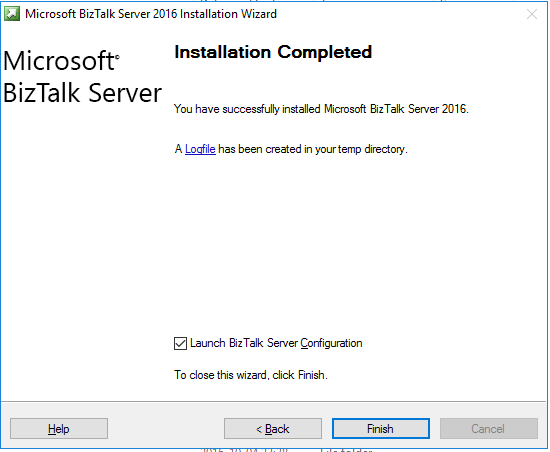Click the installer icon in title bar

click(x=12, y=14)
